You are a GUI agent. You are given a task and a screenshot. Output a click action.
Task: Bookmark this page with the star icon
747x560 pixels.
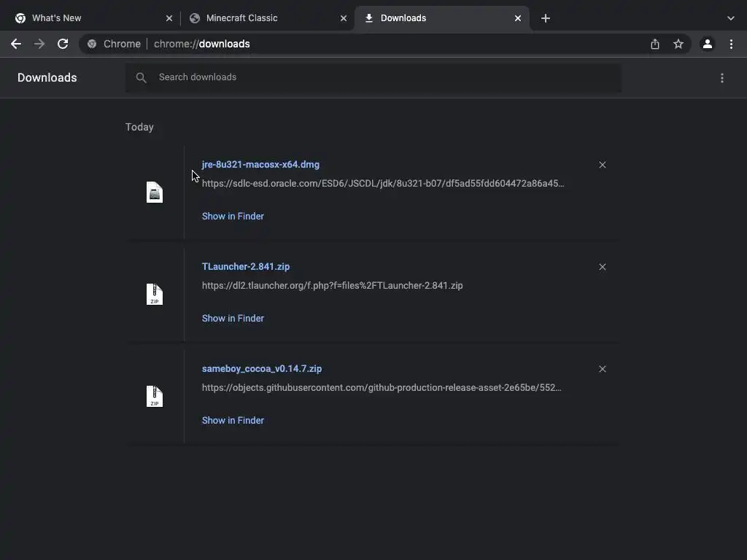pyautogui.click(x=678, y=44)
